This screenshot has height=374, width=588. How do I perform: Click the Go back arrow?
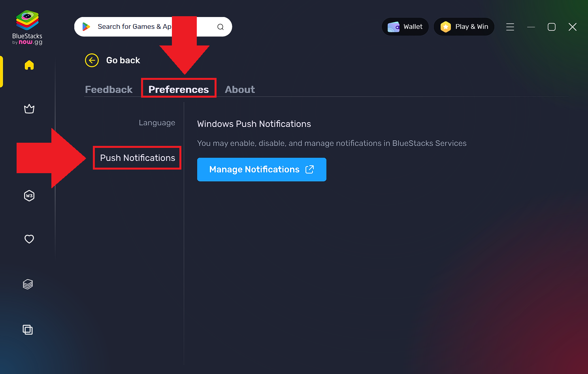pyautogui.click(x=92, y=60)
